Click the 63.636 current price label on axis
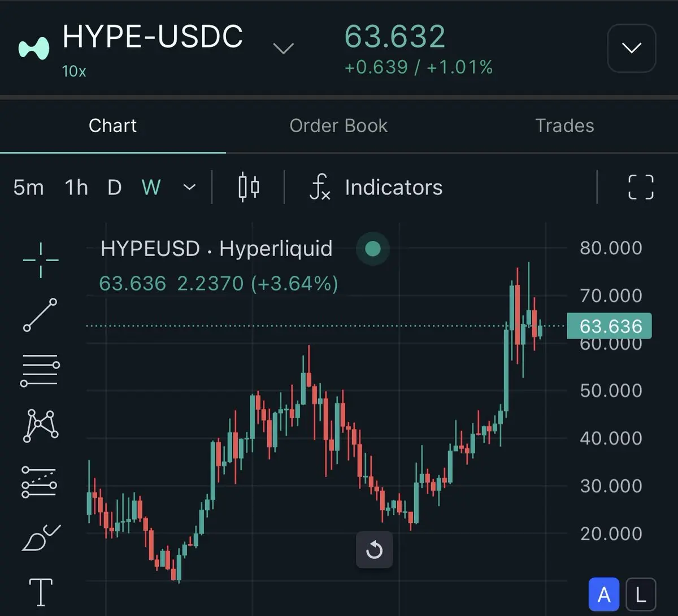Viewport: 678px width, 616px height. (x=609, y=326)
